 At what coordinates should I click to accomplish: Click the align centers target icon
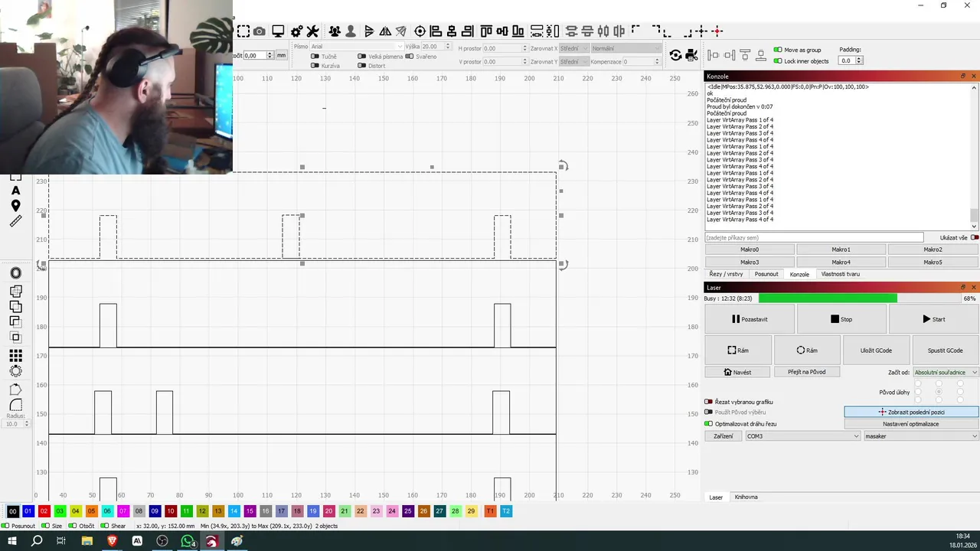tap(420, 31)
